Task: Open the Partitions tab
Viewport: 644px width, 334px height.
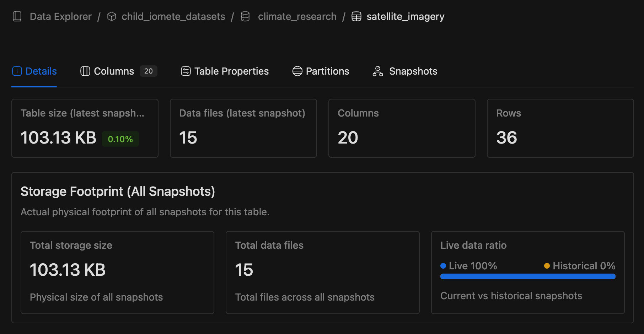Action: coord(327,71)
